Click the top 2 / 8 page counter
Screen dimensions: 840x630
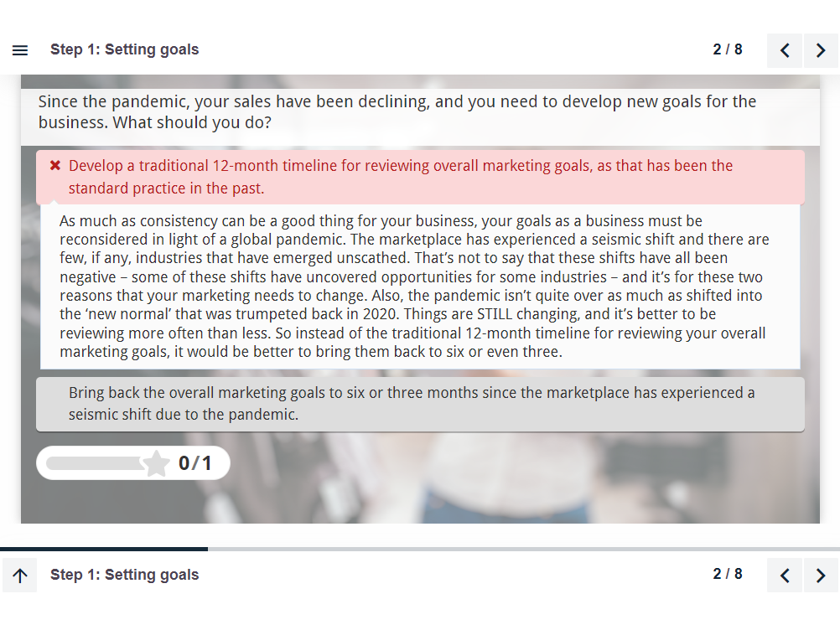[x=728, y=49]
